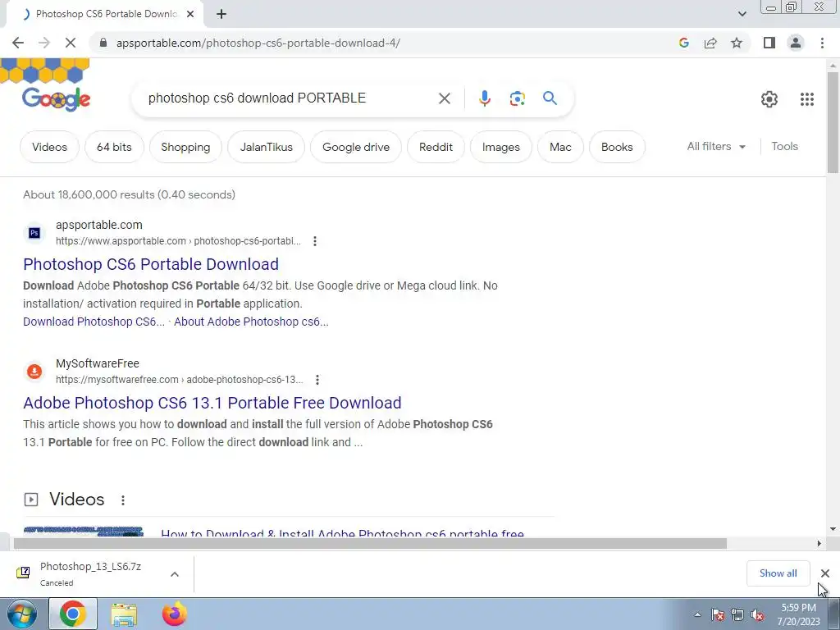Click the apsportable.com site favicon
This screenshot has width=840, height=630.
(34, 233)
